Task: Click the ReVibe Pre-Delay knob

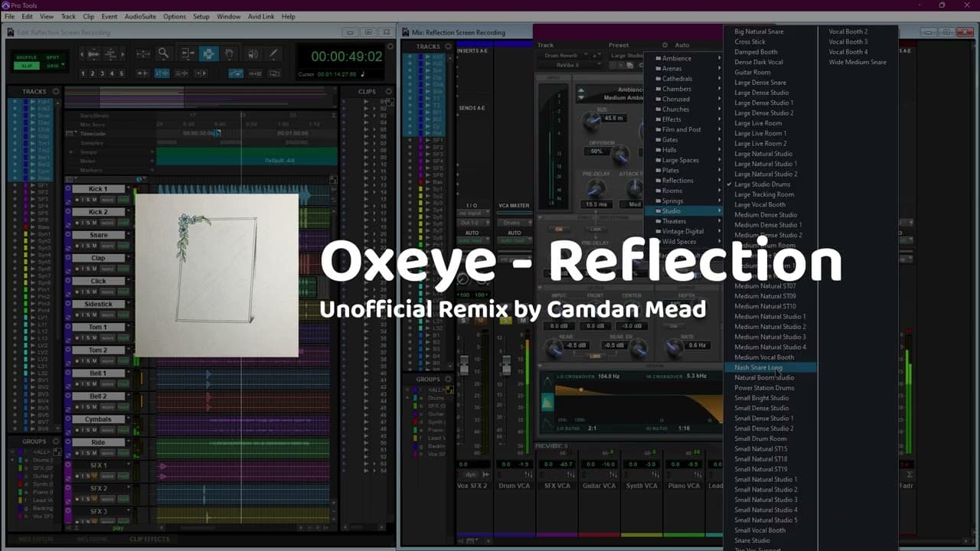Action: [x=596, y=187]
